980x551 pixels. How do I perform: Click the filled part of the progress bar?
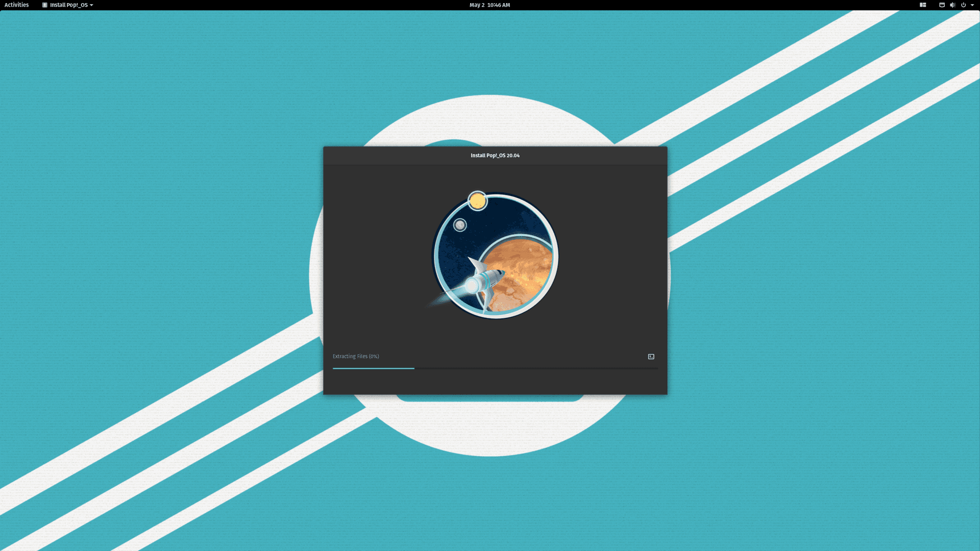pyautogui.click(x=373, y=368)
